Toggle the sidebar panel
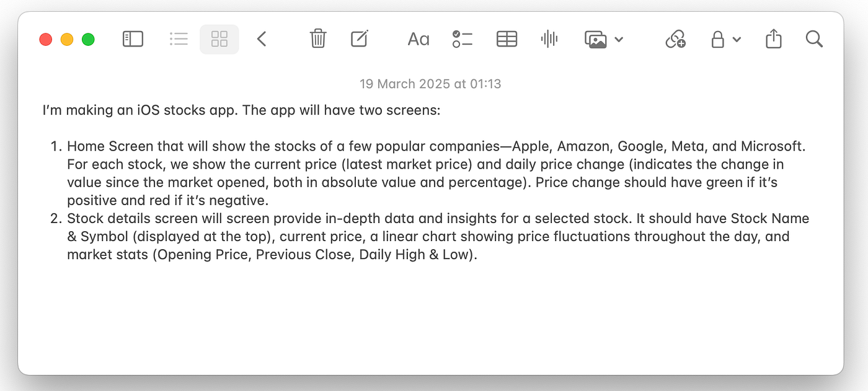 pos(133,40)
